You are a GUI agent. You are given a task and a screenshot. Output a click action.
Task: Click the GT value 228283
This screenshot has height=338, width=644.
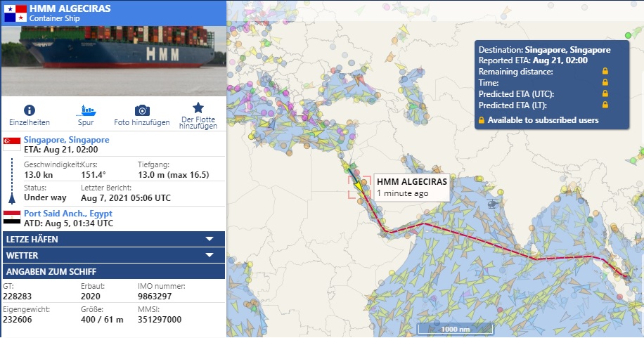[18, 296]
